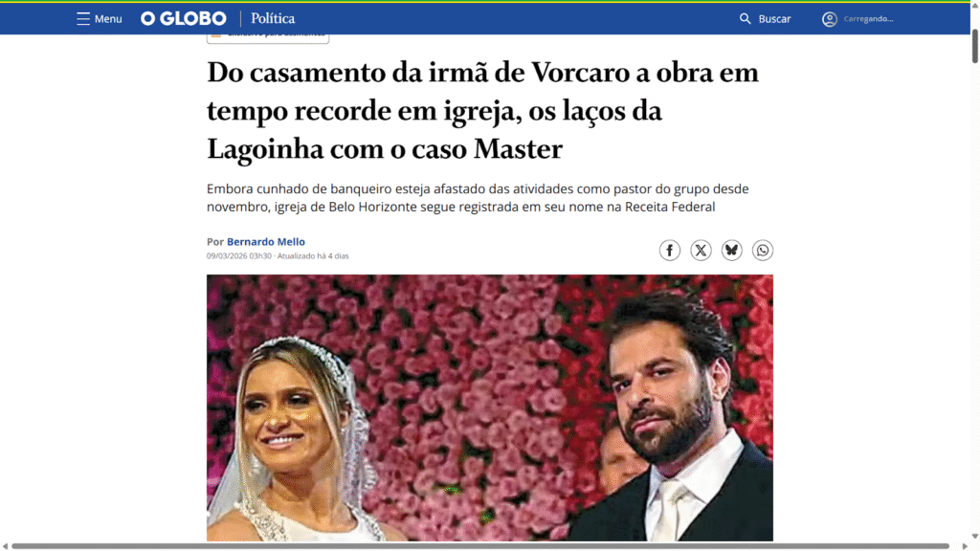Click the Buscar search text
This screenshot has height=551, width=980.
click(x=774, y=19)
